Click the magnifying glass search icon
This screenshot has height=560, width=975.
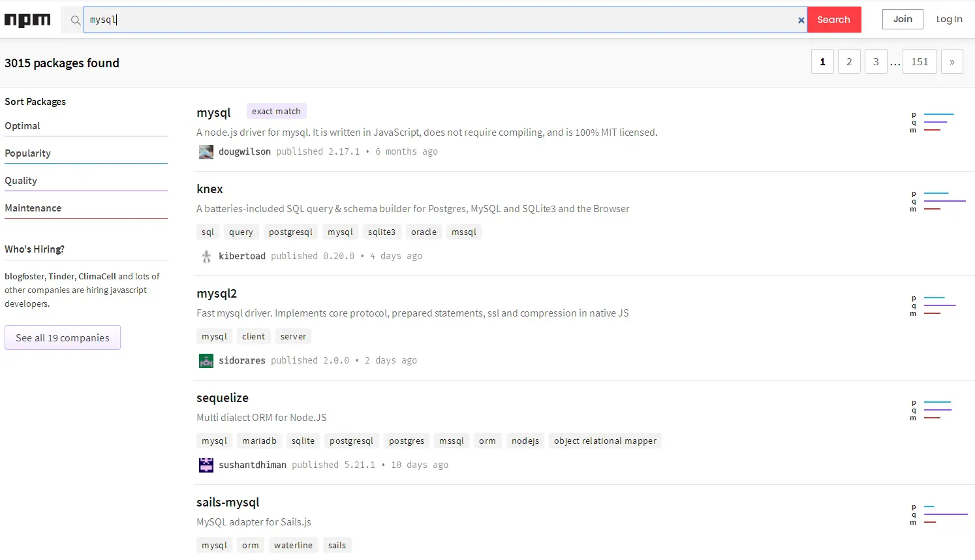75,20
